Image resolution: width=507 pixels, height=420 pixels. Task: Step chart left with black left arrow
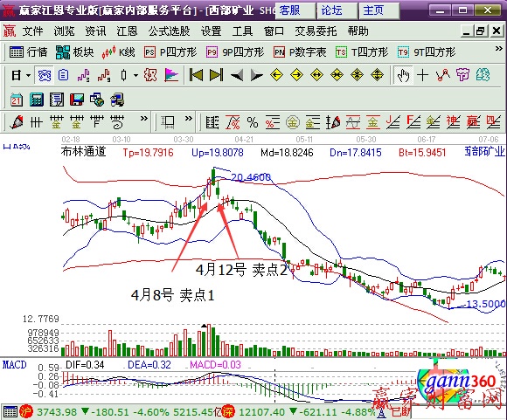237,76
